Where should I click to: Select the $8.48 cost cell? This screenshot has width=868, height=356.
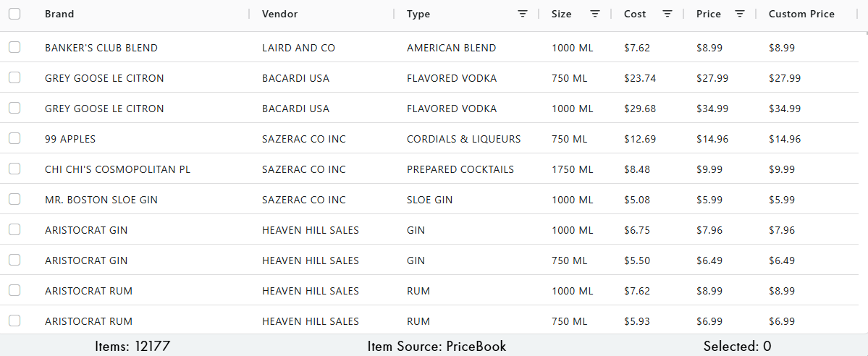point(637,169)
